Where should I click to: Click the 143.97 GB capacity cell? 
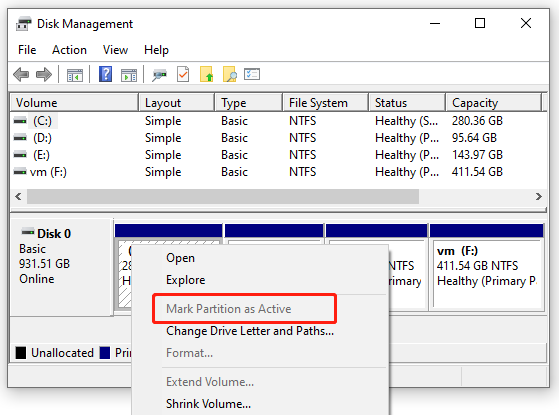coord(477,155)
